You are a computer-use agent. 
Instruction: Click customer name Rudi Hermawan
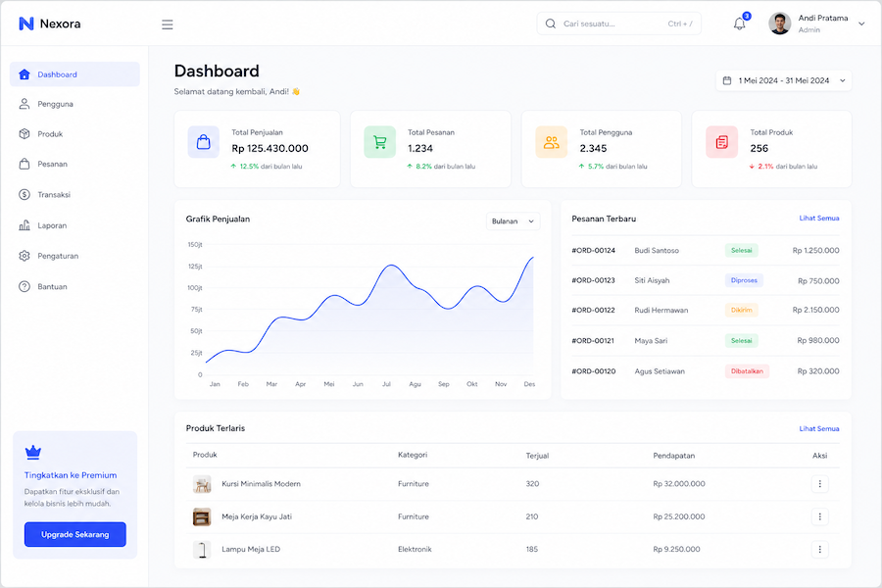pos(661,311)
